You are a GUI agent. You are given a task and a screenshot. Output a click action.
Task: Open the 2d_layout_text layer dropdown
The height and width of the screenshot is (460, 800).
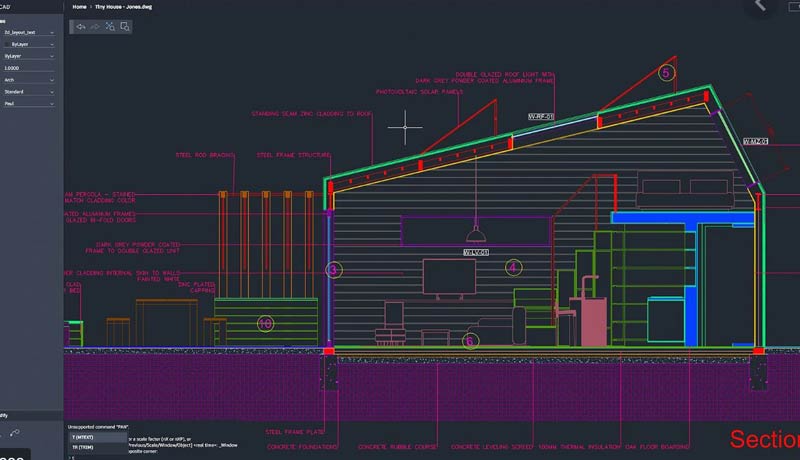pos(28,32)
